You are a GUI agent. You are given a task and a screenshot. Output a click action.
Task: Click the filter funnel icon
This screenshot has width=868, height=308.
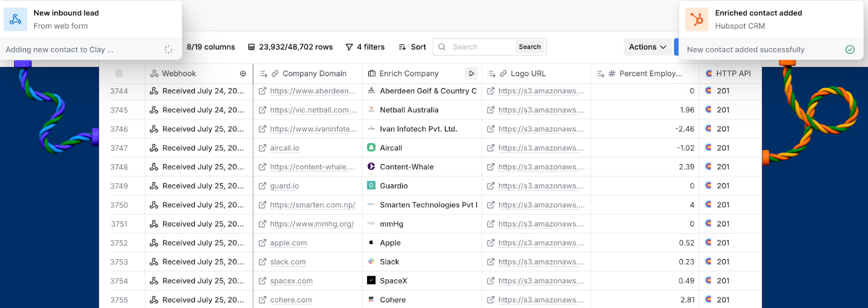tap(349, 47)
